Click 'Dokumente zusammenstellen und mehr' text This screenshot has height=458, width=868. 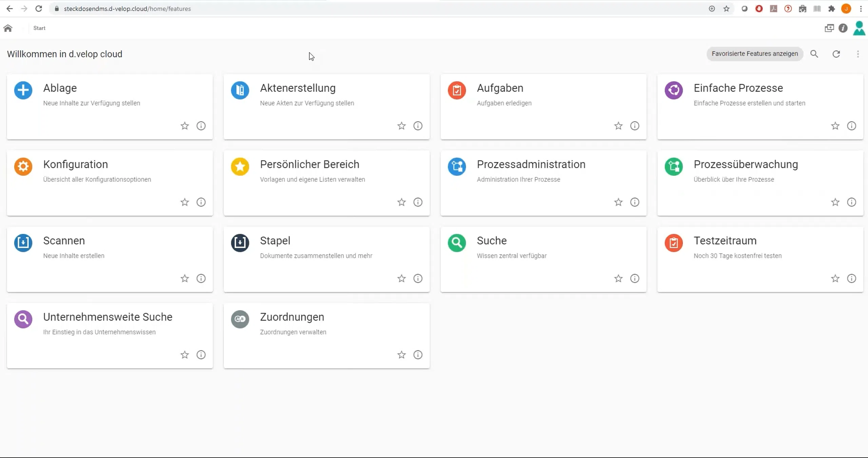tap(316, 256)
